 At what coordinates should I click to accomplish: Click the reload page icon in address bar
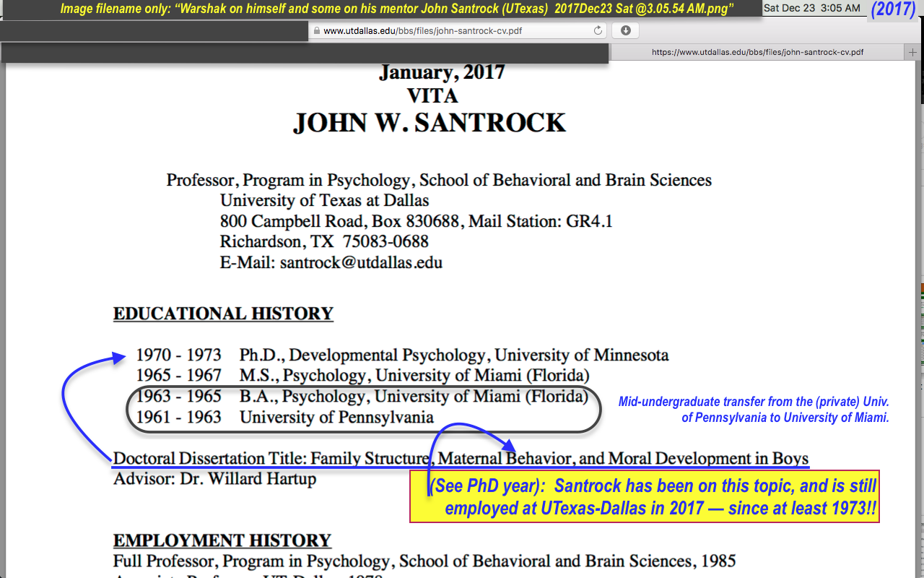click(x=598, y=30)
